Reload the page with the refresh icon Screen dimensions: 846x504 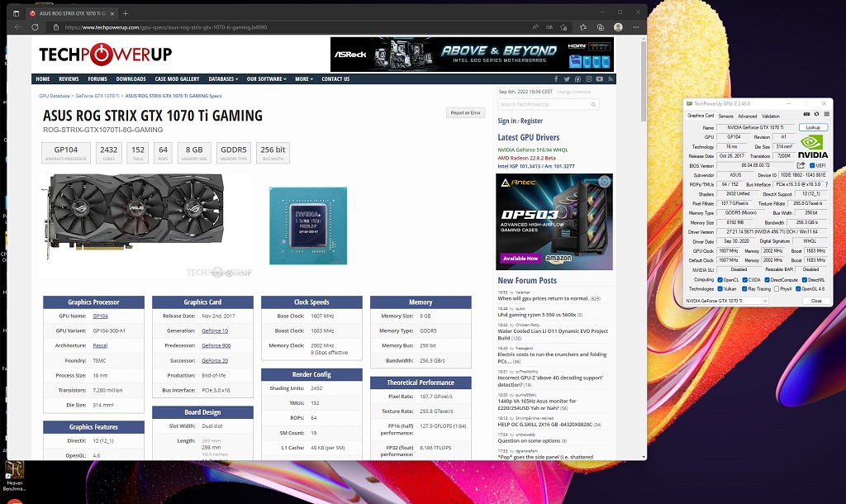pos(35,27)
